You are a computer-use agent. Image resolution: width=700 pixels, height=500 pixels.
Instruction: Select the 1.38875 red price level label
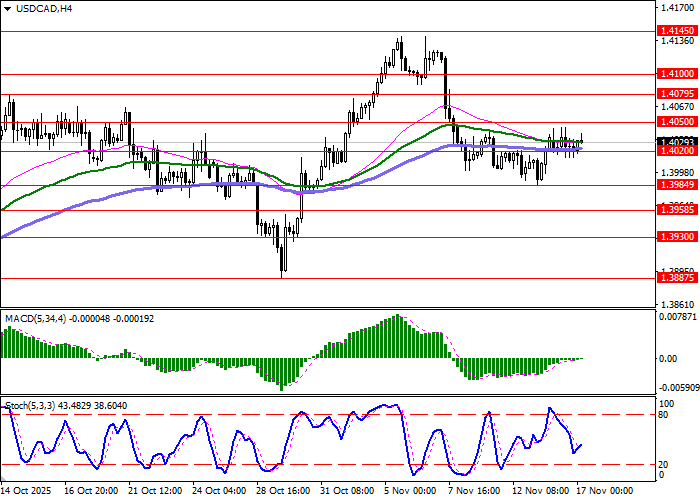point(677,278)
